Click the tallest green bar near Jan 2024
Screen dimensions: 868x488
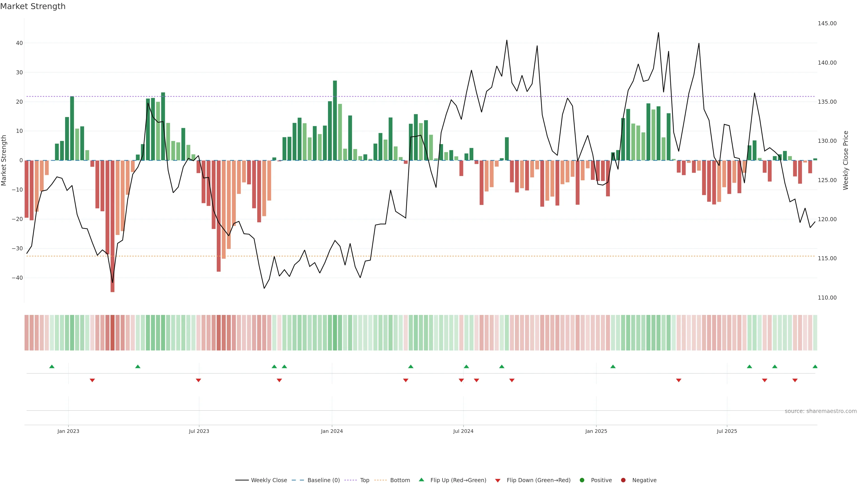coord(335,120)
